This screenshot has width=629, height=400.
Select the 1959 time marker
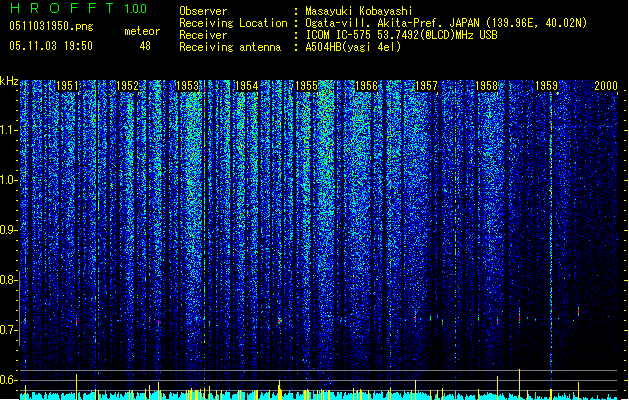click(546, 86)
